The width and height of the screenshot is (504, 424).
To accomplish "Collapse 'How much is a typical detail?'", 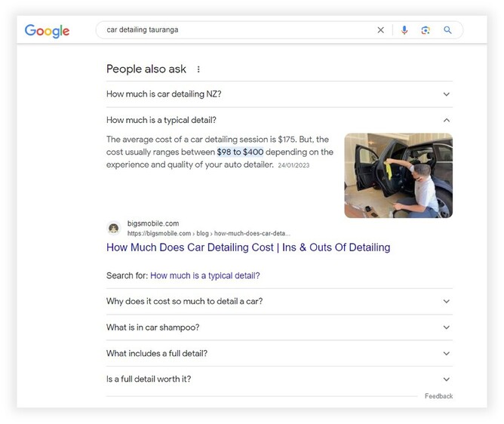I will [x=446, y=120].
